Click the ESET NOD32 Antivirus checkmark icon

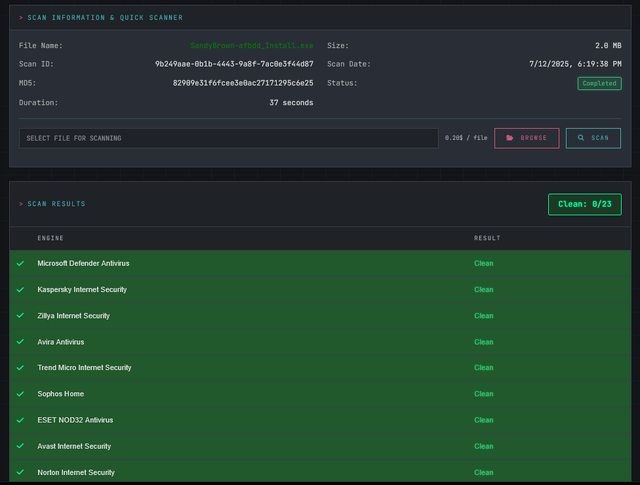(20, 420)
